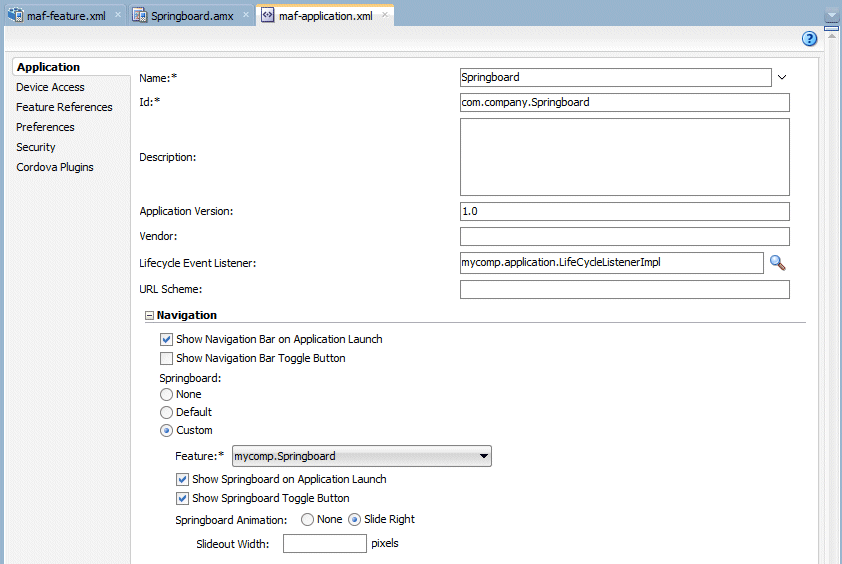Image resolution: width=842 pixels, height=564 pixels.
Task: Click the maf-application.xml tab file icon
Action: pyautogui.click(x=267, y=15)
